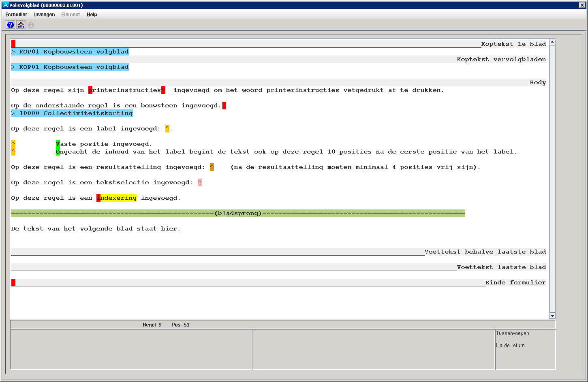Click the green '(bladsprong)' page break line
The height and width of the screenshot is (382, 588).
click(x=238, y=213)
